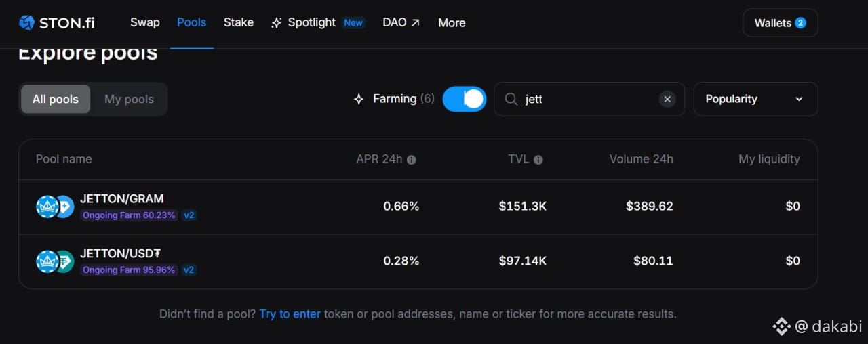Clear the search field with X
Screen dimensions: 868x344
(x=667, y=100)
